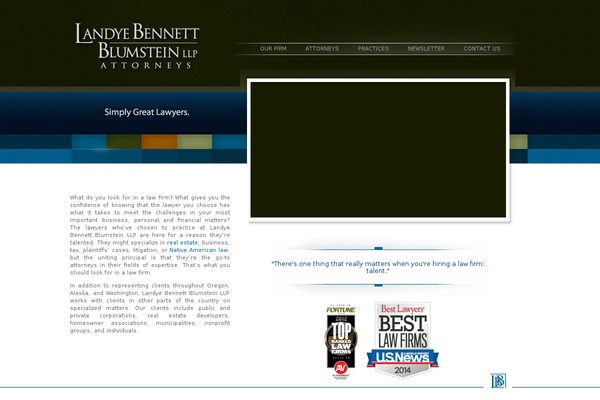Click the Best Law Firms US News badge
The image size is (600, 400).
403,340
